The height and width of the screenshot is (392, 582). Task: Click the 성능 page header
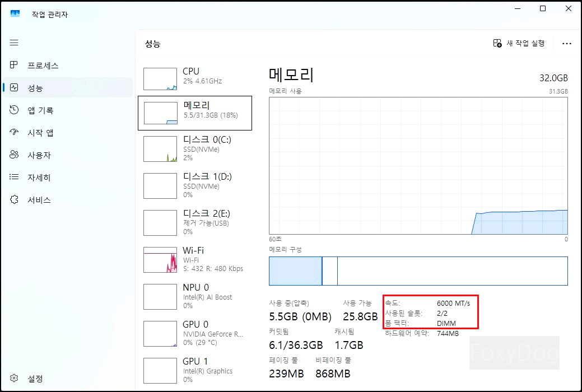[152, 44]
